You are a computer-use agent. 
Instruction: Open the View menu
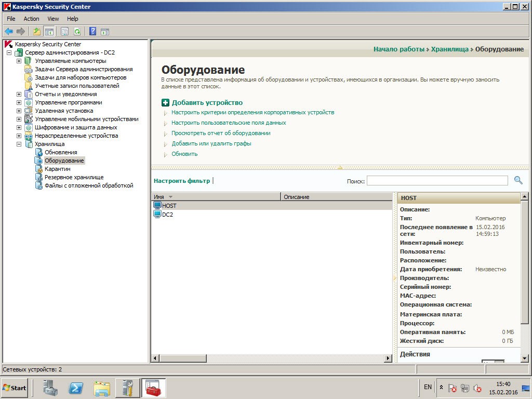coord(53,19)
